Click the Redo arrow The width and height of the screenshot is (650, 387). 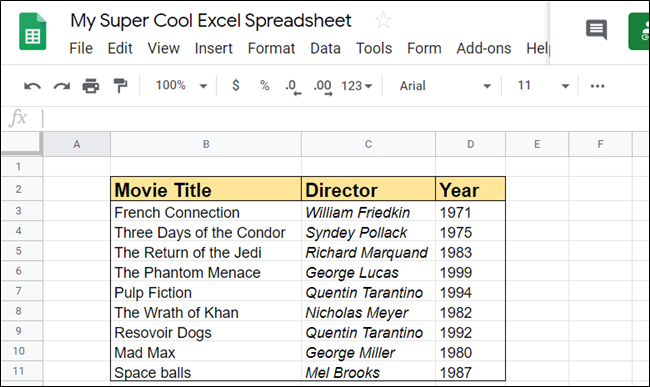pos(62,86)
